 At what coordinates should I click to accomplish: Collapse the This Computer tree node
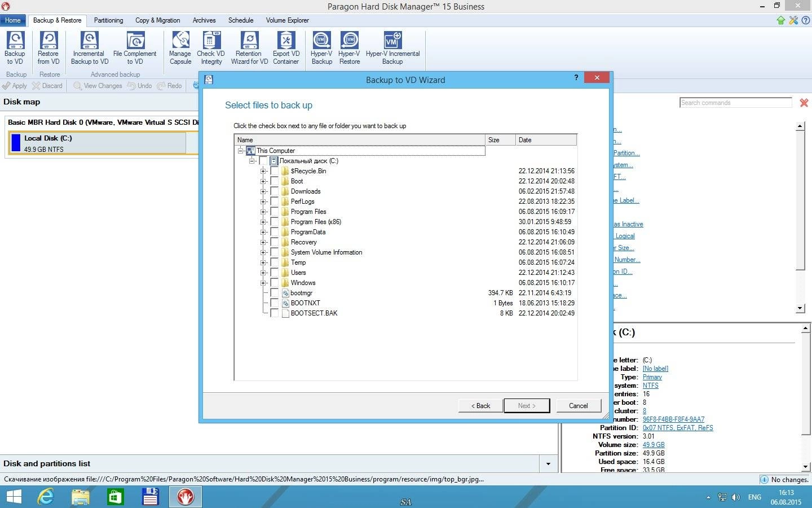click(241, 151)
